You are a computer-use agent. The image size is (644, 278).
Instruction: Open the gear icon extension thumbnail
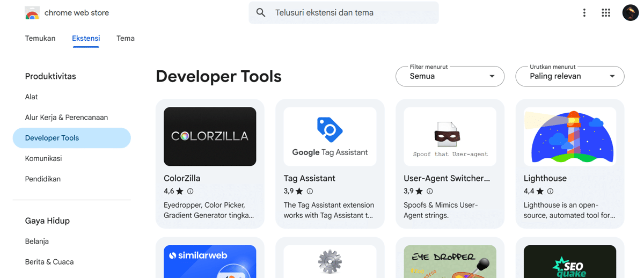tap(330, 262)
